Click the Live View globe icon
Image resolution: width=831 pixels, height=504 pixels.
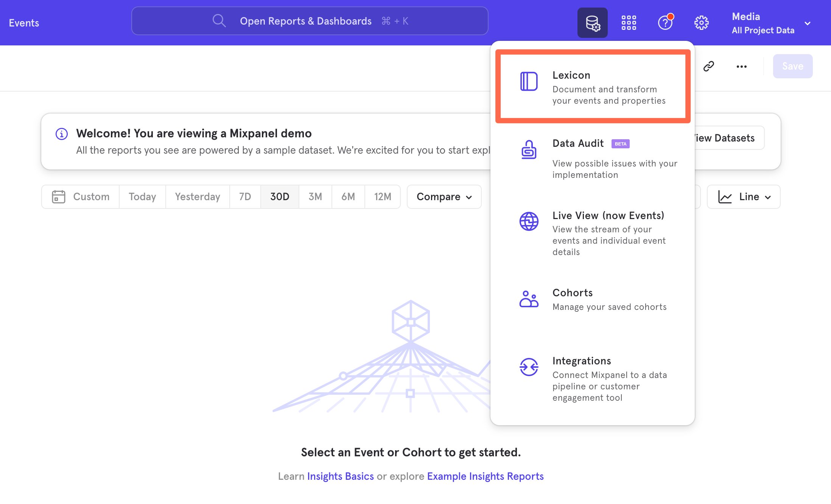pos(529,221)
